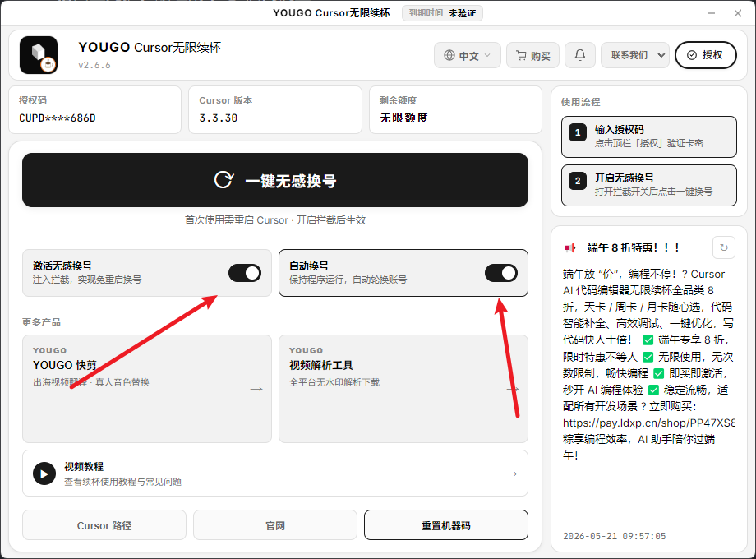Screen dimensions: 756x559
Task: Minimize the YOUGO window
Action: [712, 13]
